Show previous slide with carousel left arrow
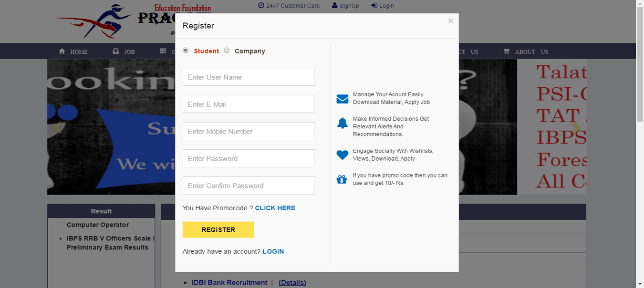This screenshot has height=288, width=644. 58,127
